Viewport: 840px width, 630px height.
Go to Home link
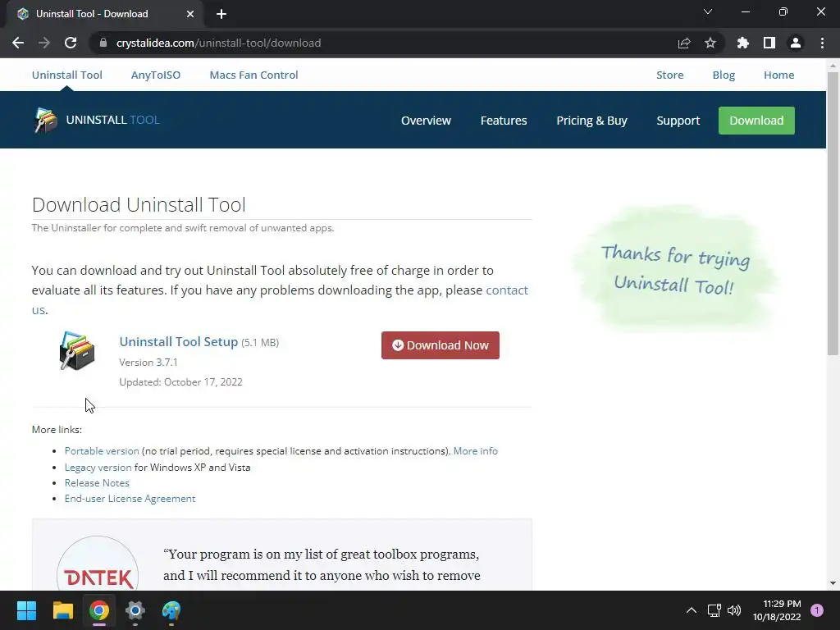(779, 75)
